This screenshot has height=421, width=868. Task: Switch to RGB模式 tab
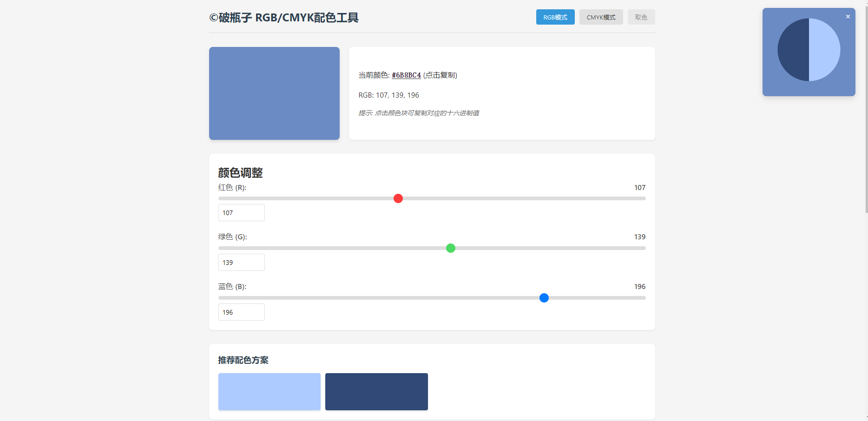pyautogui.click(x=555, y=17)
